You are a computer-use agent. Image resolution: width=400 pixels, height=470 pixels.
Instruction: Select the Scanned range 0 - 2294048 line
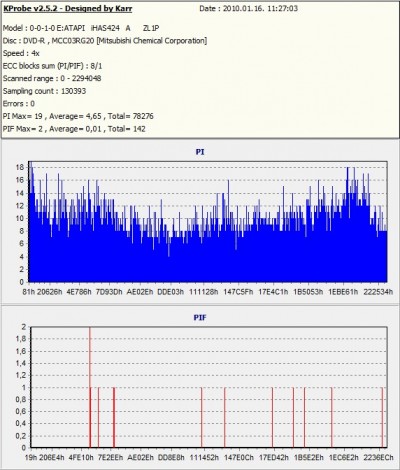tap(52, 79)
